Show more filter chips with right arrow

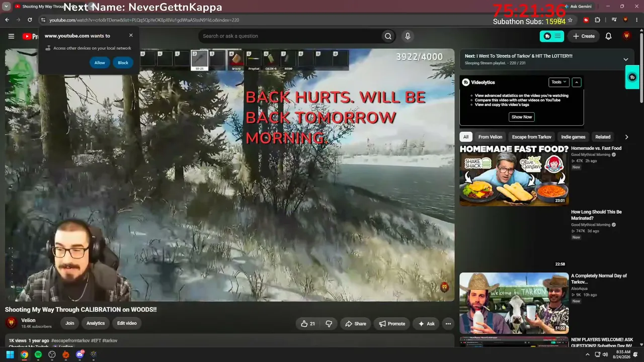click(x=626, y=137)
